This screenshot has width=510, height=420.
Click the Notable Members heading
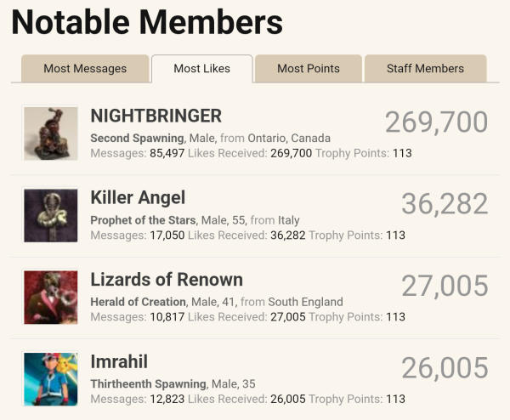(x=147, y=23)
